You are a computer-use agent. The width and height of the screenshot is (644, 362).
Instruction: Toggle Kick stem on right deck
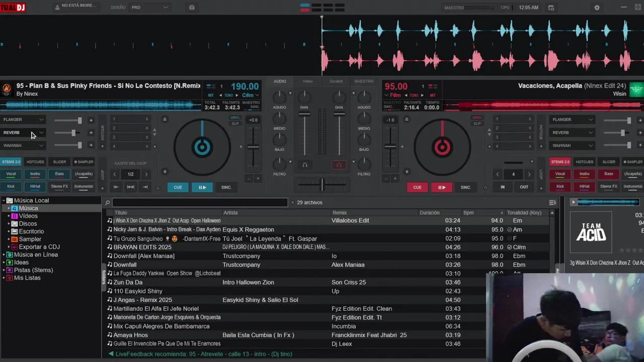coord(560,187)
